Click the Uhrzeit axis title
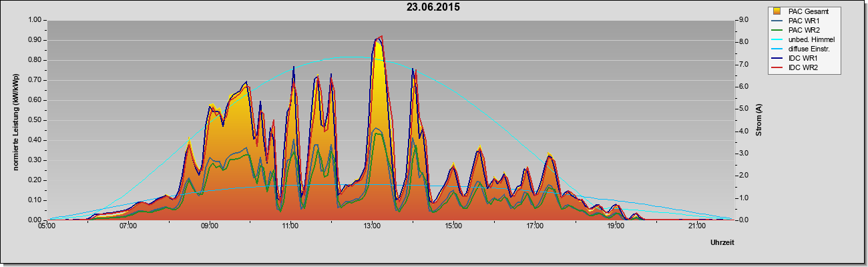 click(x=722, y=243)
